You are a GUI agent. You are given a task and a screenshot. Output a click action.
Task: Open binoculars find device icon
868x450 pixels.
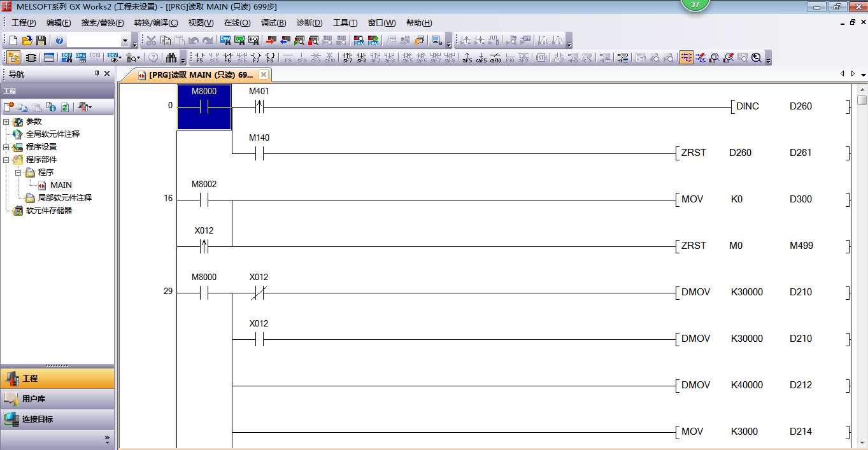[x=171, y=58]
